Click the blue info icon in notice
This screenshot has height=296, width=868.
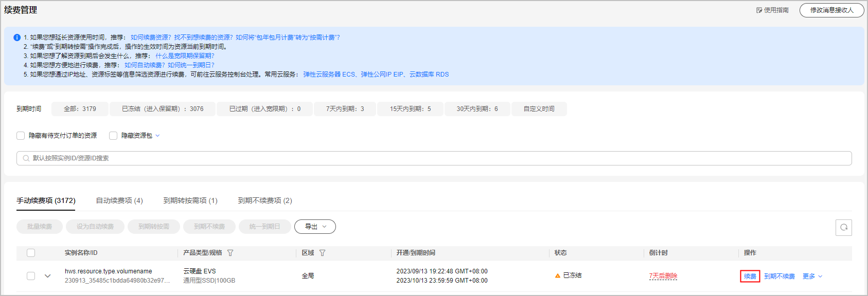(x=17, y=38)
